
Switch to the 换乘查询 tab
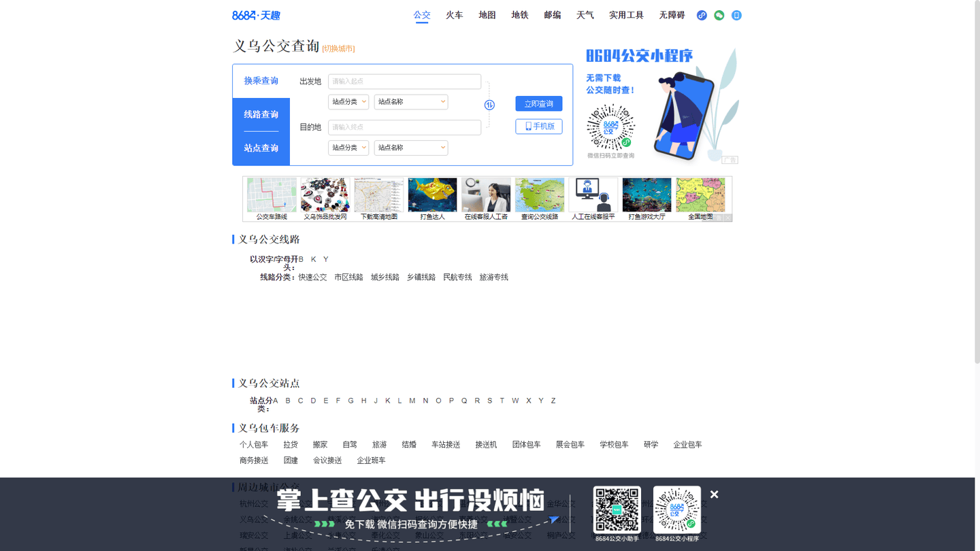(x=261, y=81)
